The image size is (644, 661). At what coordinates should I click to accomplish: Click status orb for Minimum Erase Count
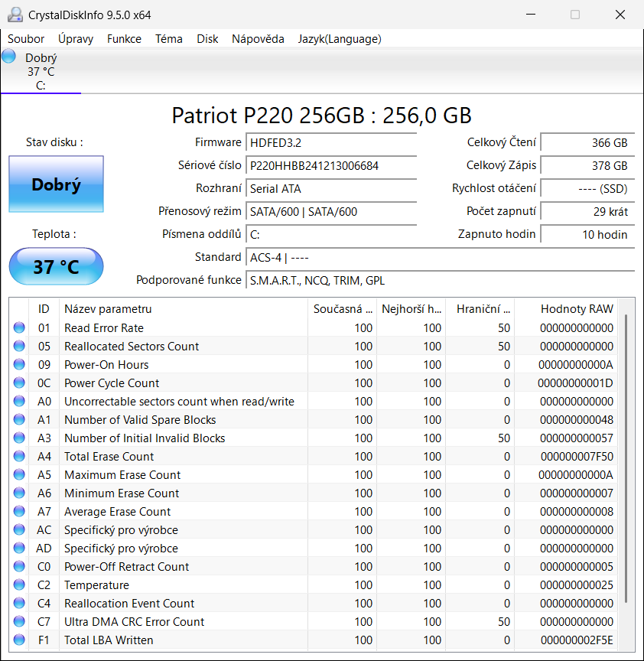click(x=19, y=493)
